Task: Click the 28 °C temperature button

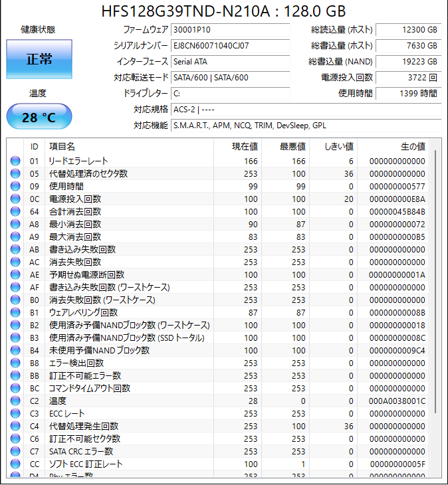Action: click(39, 117)
